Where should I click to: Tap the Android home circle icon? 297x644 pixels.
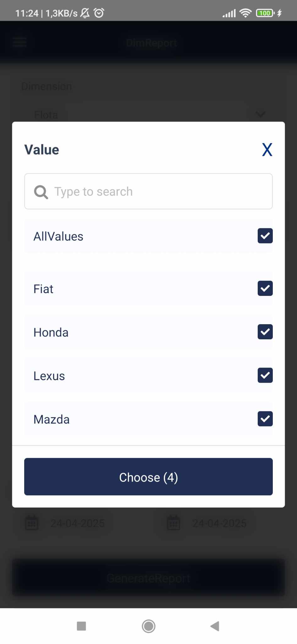[x=148, y=626]
